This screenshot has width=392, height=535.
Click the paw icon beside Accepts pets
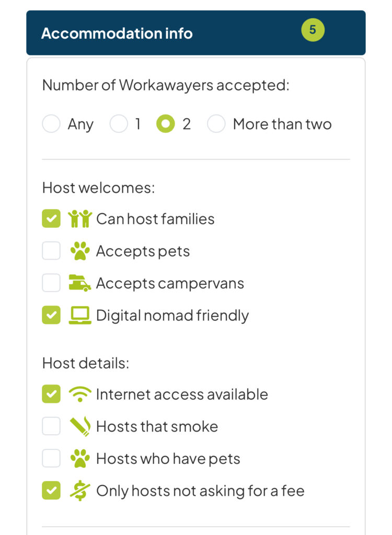pyautogui.click(x=80, y=251)
